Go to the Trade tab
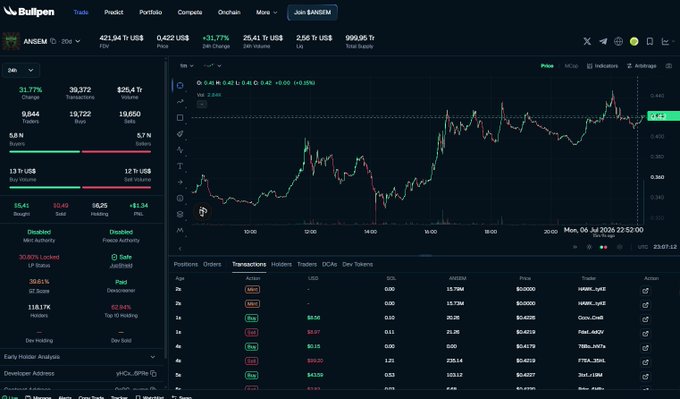Screen dimensions: 680x399 click(81, 12)
